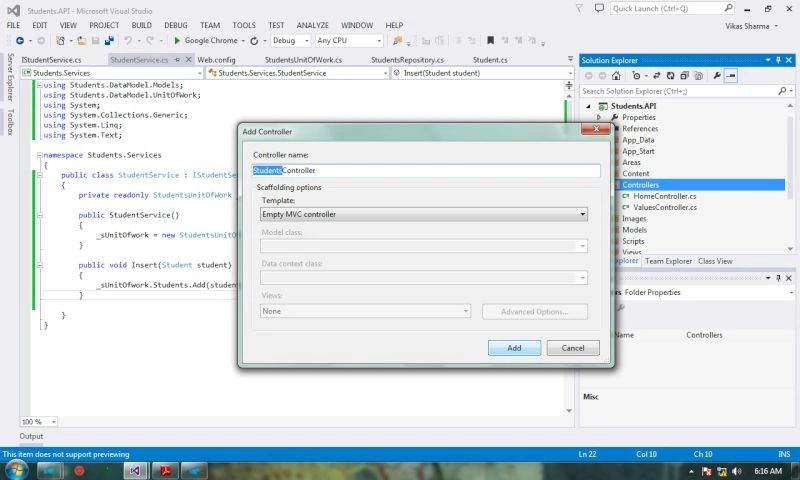Open the 100 % zoom dropdown
Screen dimensions: 800x480
[54, 422]
